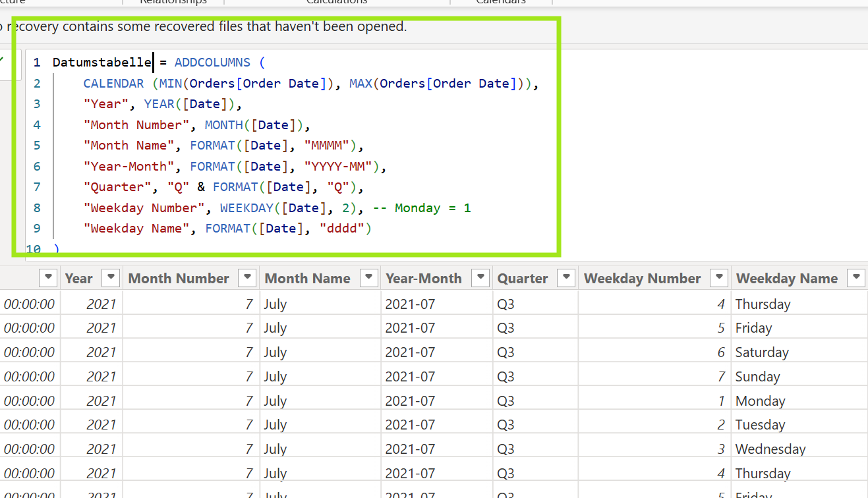
Task: Expand the Quarter column filter dropdown
Action: click(x=565, y=278)
